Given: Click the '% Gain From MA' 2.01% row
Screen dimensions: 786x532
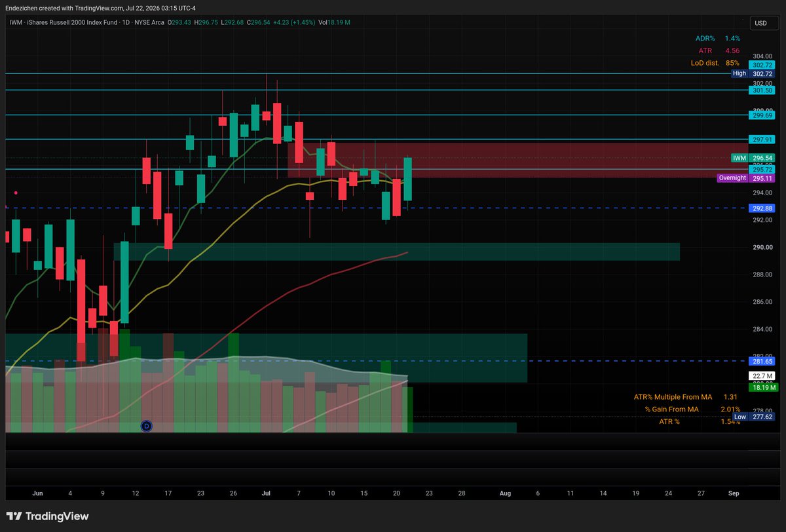Looking at the screenshot, I should 692,409.
